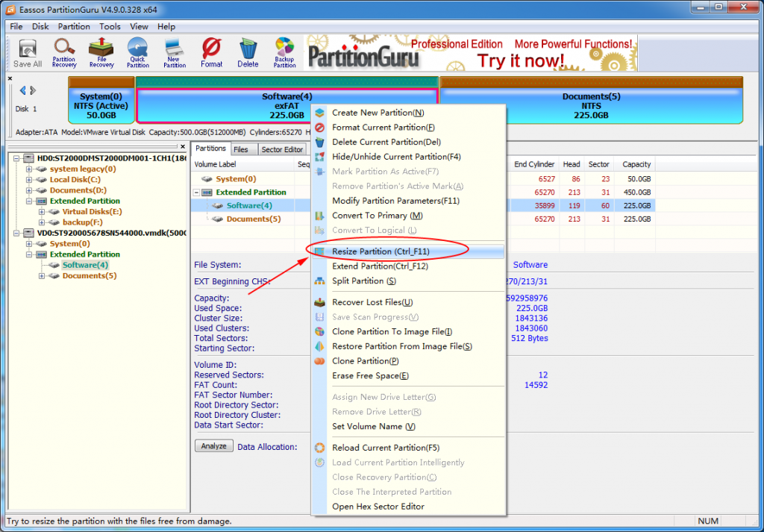Image resolution: width=764 pixels, height=532 pixels.
Task: Switch to the Files tab
Action: click(x=241, y=149)
